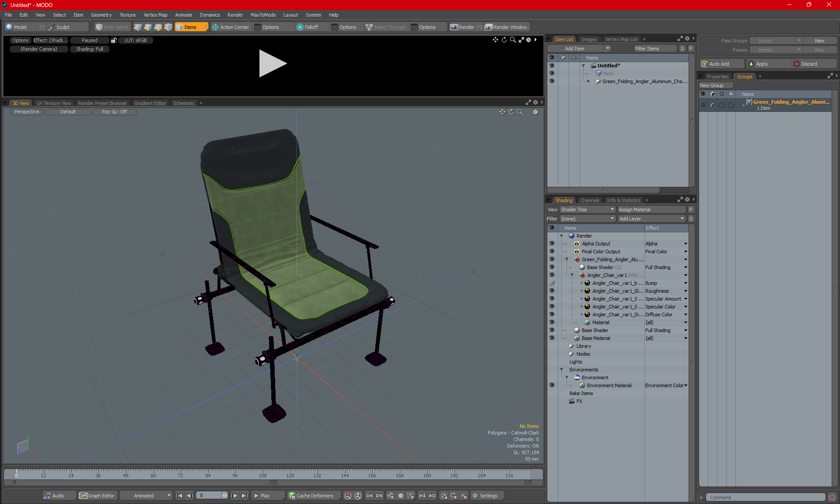The image size is (840, 504).
Task: Open timeline Settings
Action: coord(486,496)
